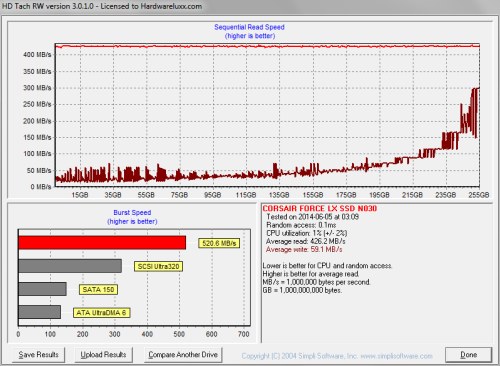The image size is (500, 366).
Task: Select the SCSI Ultra320 label
Action: point(158,266)
